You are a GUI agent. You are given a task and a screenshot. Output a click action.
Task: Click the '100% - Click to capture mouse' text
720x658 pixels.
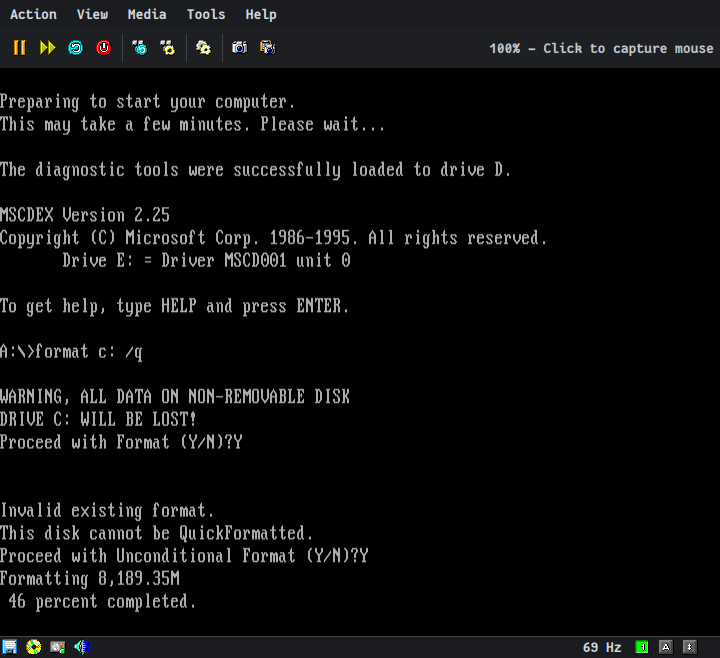pos(601,48)
